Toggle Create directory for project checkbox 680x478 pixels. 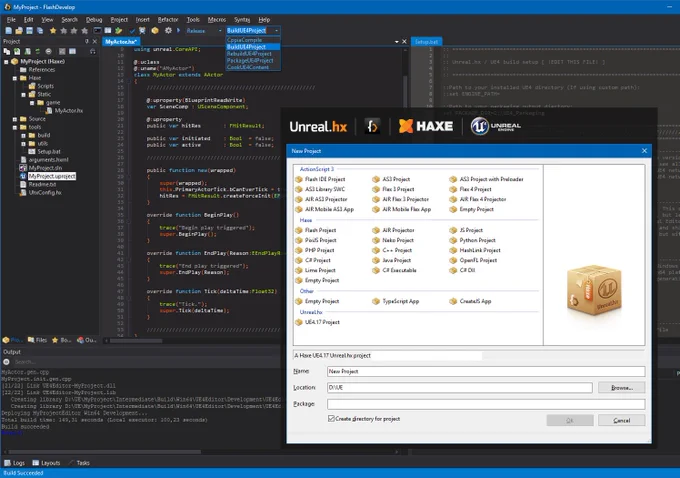click(x=331, y=419)
